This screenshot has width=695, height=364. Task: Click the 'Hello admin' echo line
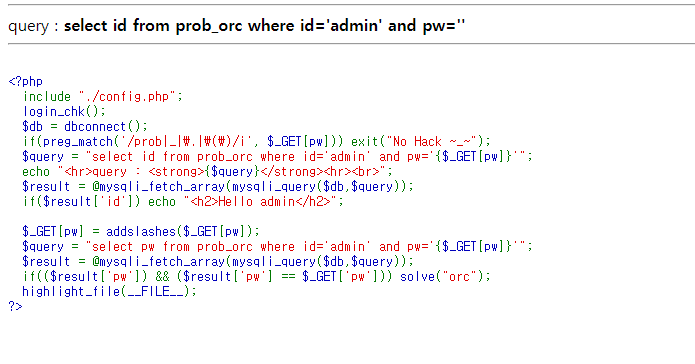[183, 202]
